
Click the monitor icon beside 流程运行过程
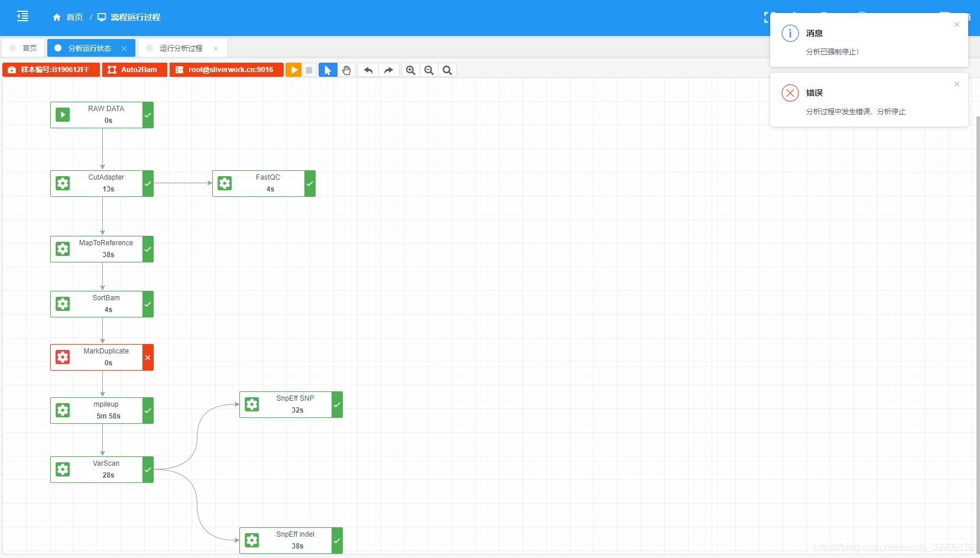coord(102,17)
